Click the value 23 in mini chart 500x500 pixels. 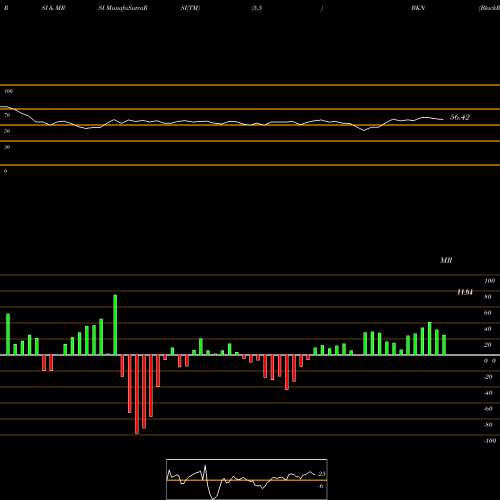coord(322,474)
